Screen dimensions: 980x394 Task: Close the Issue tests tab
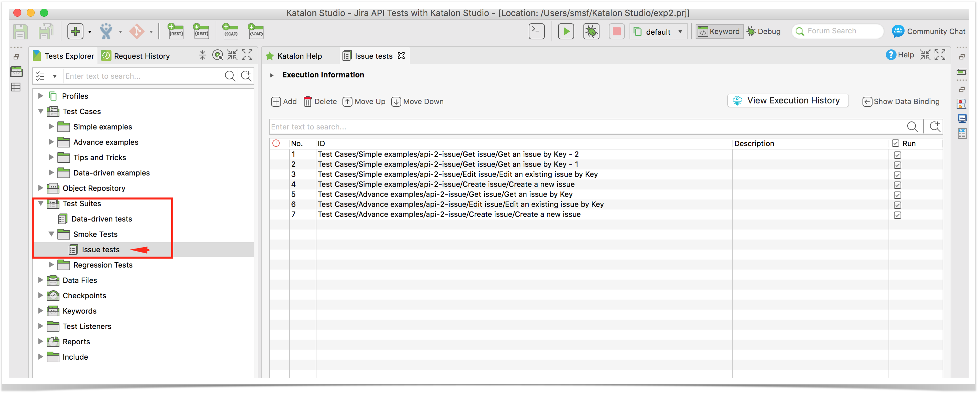pyautogui.click(x=401, y=55)
